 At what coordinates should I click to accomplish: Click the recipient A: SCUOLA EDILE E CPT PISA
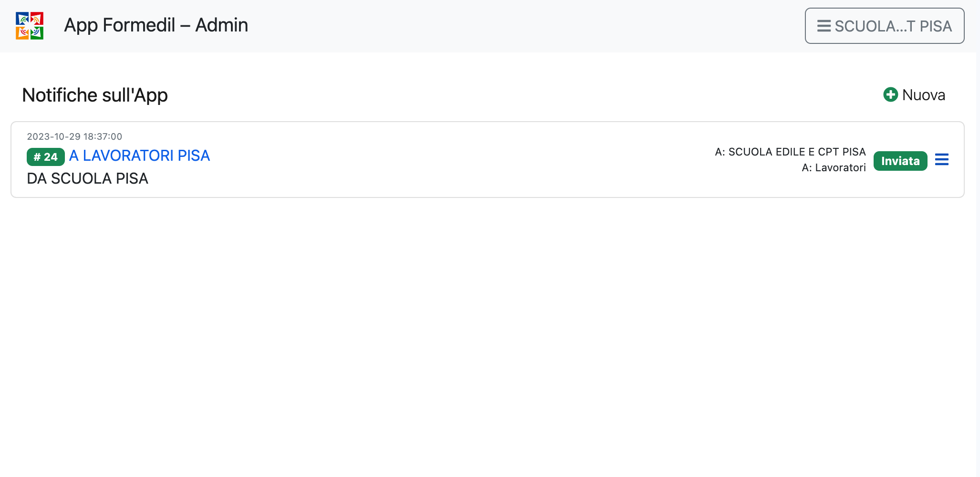(790, 152)
